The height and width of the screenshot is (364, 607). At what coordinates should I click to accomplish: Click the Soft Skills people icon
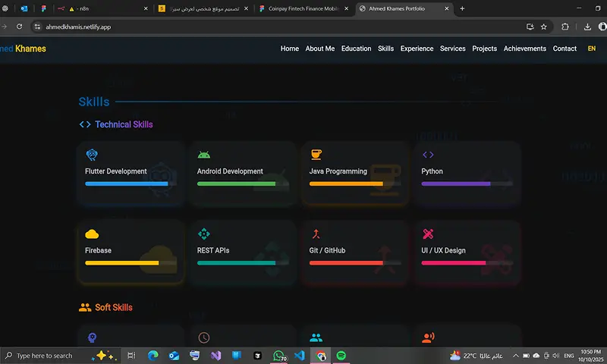pos(85,308)
